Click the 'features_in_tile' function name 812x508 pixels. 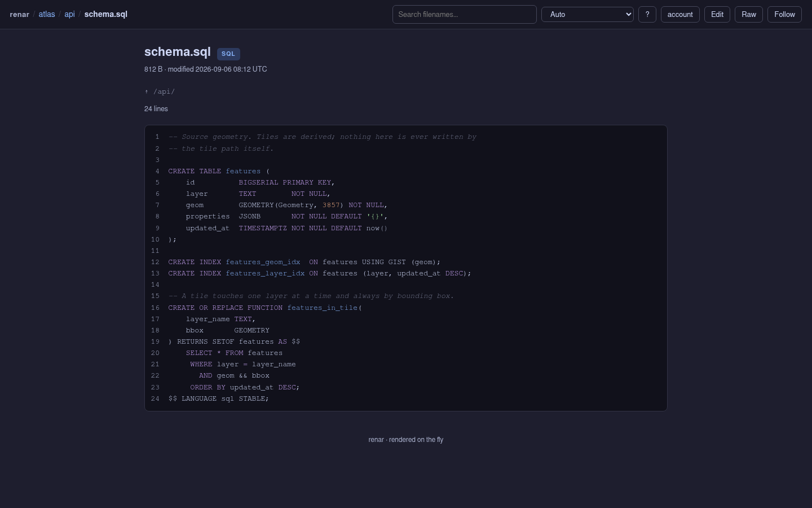click(323, 308)
